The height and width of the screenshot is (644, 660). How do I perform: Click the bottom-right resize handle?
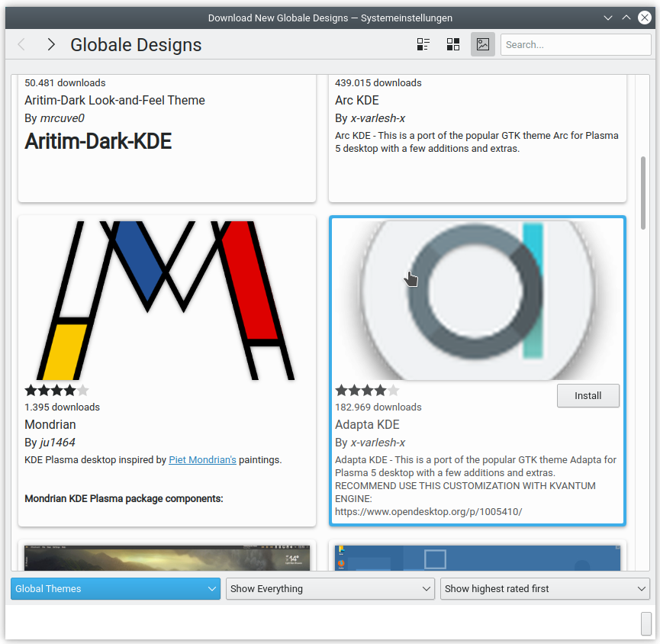click(x=646, y=624)
